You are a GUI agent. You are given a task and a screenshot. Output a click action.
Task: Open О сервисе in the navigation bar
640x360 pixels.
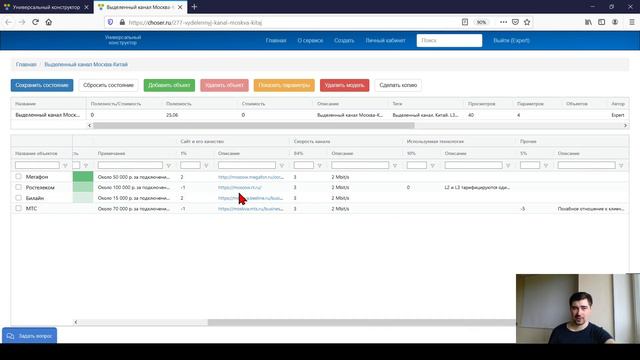[x=310, y=40]
